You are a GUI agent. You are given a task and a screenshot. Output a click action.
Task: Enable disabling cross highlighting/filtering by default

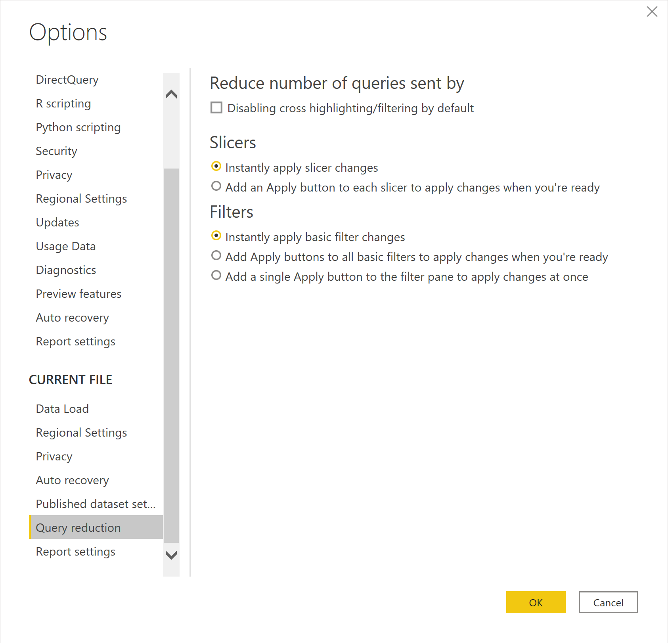(216, 107)
